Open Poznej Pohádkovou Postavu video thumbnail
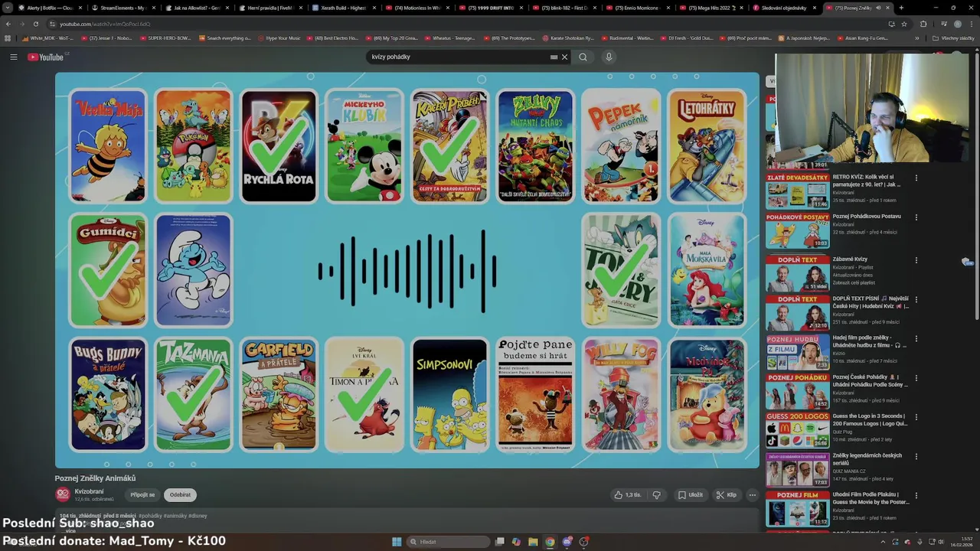 tap(797, 230)
